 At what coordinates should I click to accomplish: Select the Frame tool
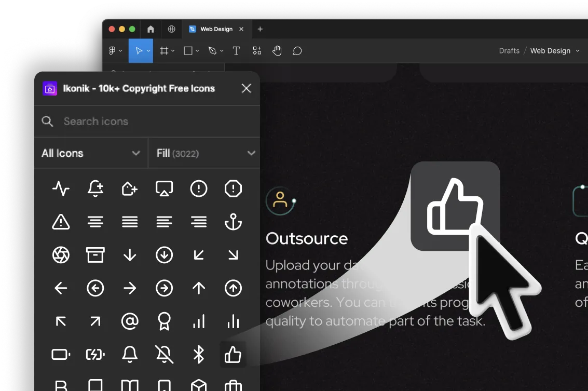(x=164, y=50)
